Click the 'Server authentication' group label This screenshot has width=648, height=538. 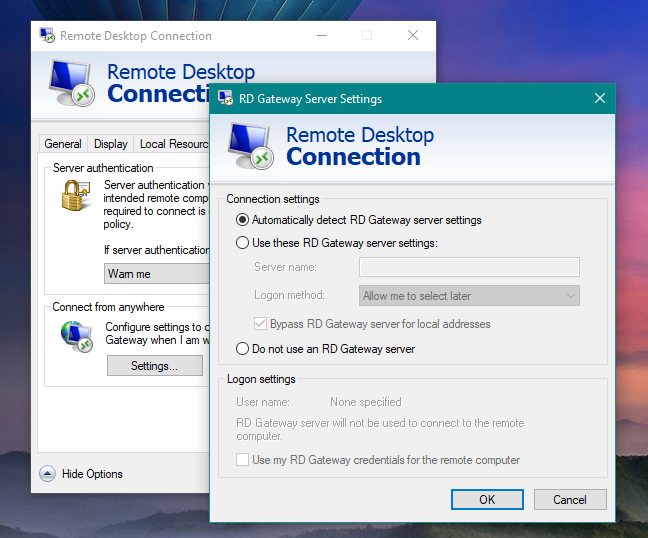103,168
